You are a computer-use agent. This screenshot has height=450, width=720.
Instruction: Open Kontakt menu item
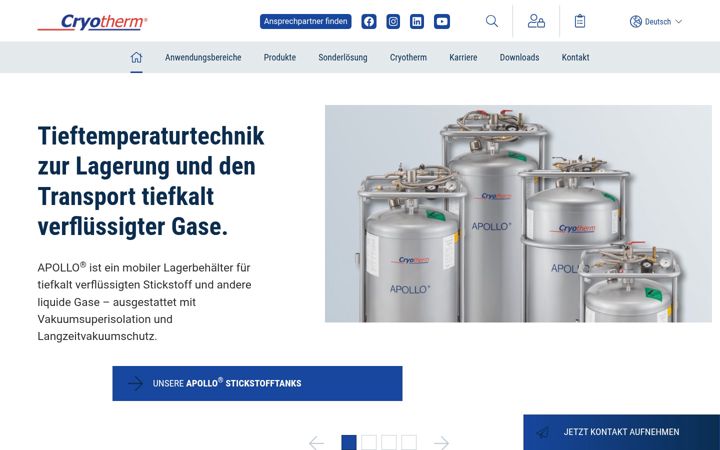coord(575,57)
